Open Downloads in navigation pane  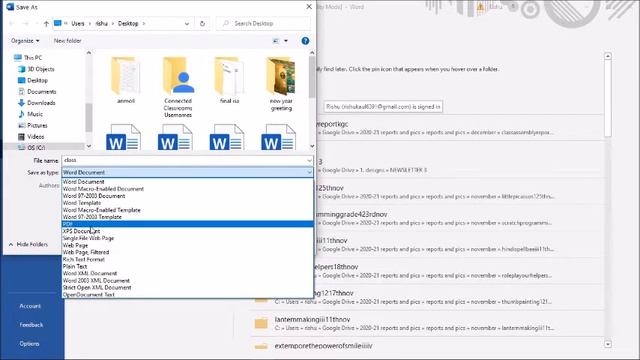pos(41,103)
